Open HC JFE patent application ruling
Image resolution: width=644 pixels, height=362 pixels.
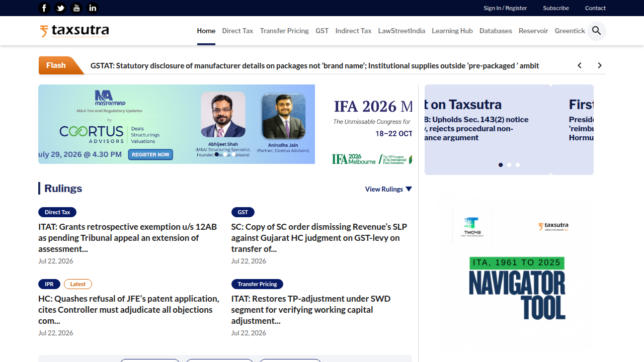pyautogui.click(x=129, y=310)
